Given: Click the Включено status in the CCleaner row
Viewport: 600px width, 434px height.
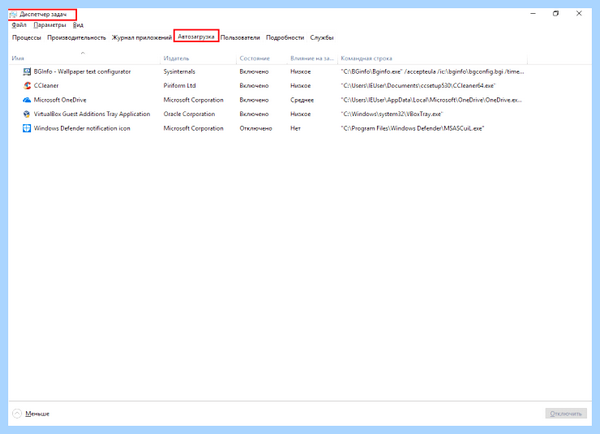Looking at the screenshot, I should 254,86.
